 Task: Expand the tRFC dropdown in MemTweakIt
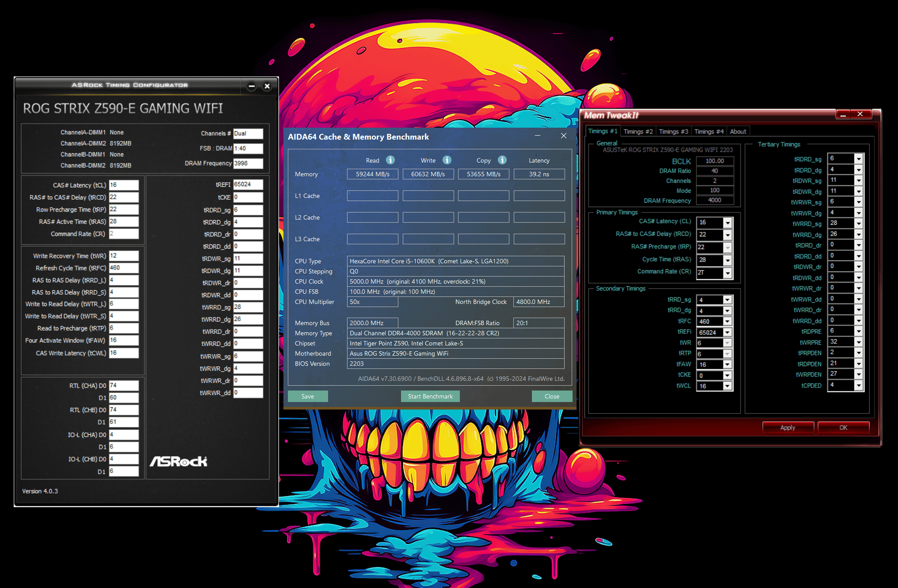[x=727, y=322]
